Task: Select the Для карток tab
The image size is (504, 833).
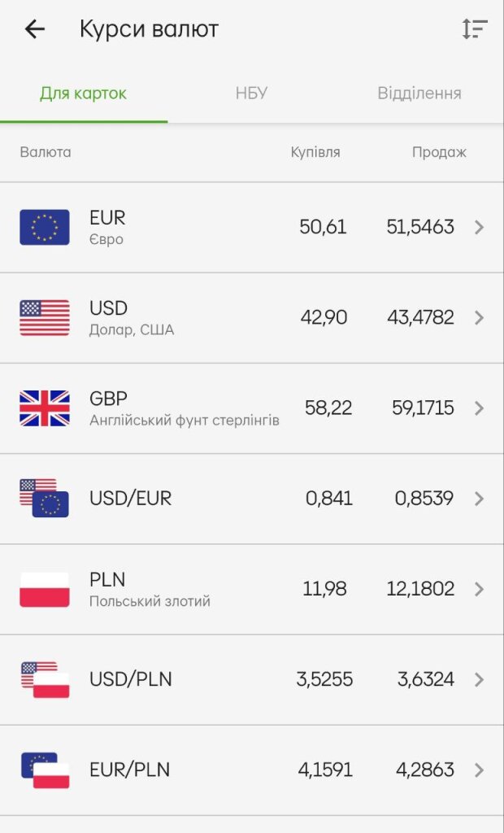Action: 83,93
